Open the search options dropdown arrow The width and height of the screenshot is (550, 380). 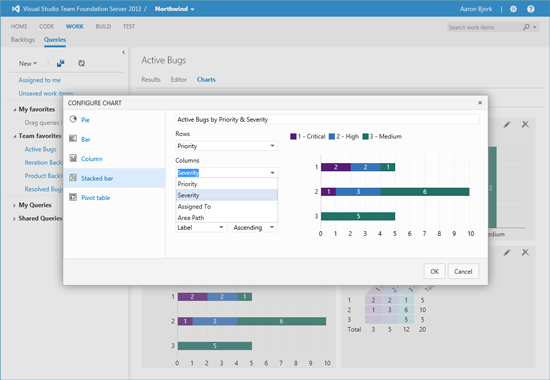pyautogui.click(x=535, y=27)
